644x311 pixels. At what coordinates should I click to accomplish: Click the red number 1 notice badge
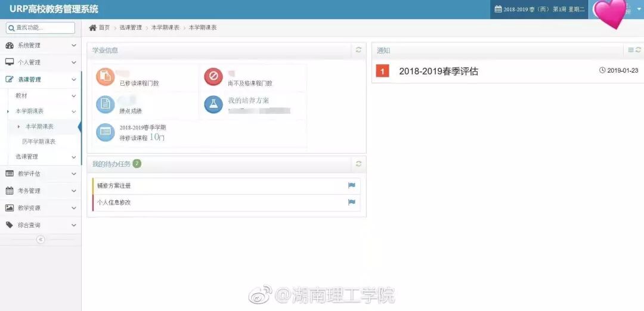click(382, 71)
